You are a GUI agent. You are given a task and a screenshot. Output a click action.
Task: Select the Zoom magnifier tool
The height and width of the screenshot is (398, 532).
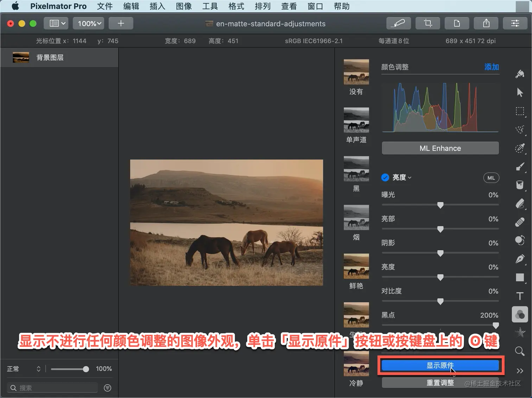click(520, 351)
